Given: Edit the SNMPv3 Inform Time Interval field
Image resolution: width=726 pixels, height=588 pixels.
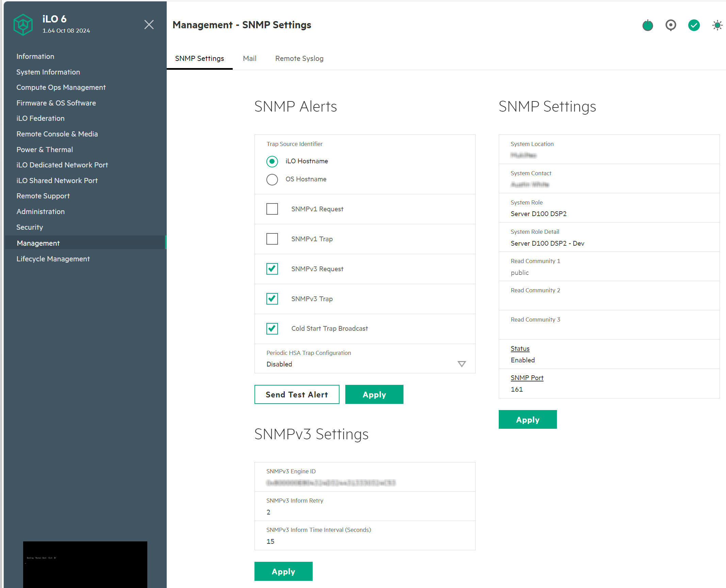Looking at the screenshot, I should 365,536.
